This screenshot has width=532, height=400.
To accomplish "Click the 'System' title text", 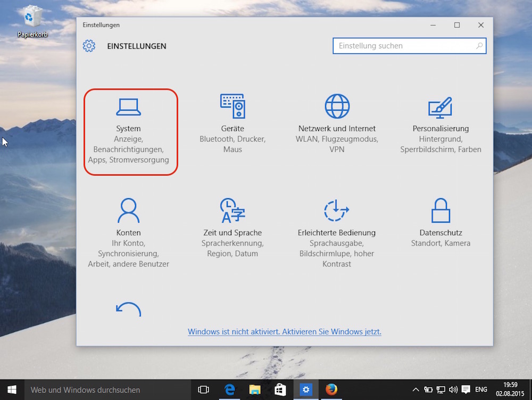I will click(x=128, y=129).
